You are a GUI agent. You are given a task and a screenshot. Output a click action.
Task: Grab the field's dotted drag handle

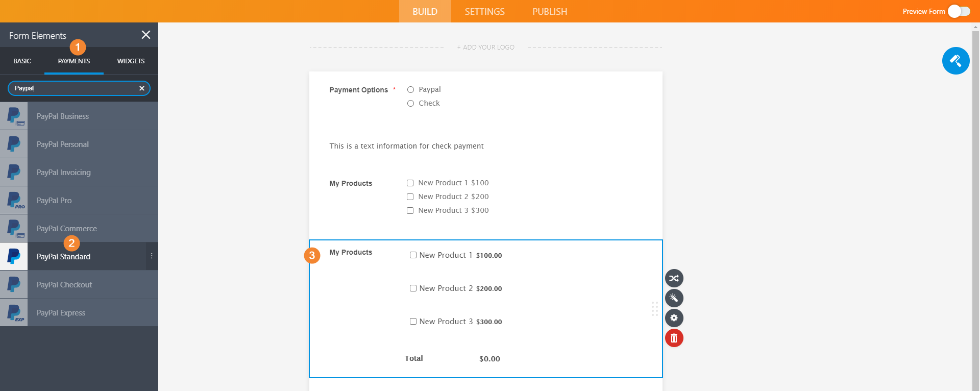(x=655, y=309)
